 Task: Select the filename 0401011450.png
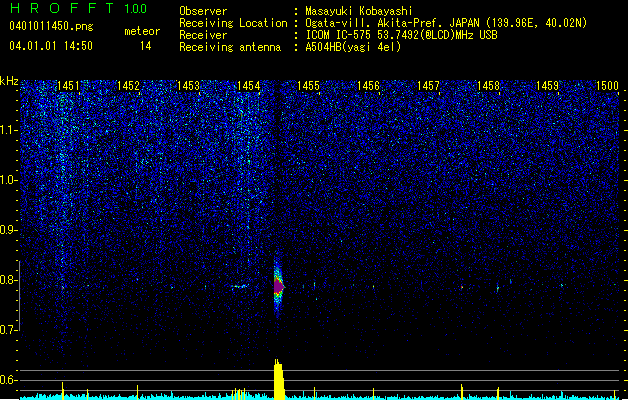[51, 26]
